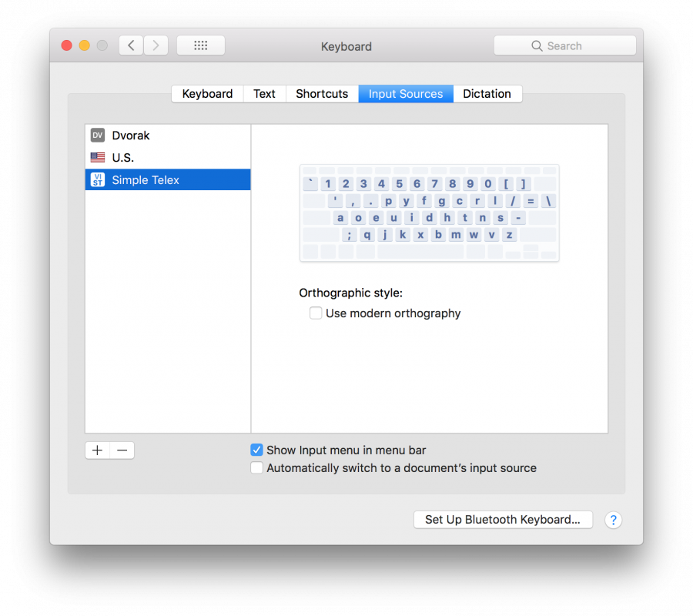Uncheck Show Input menu in menu bar
693x616 pixels.
coord(257,450)
